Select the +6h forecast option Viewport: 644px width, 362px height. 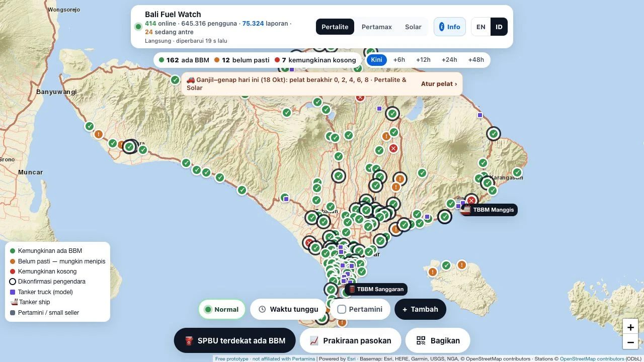click(399, 60)
